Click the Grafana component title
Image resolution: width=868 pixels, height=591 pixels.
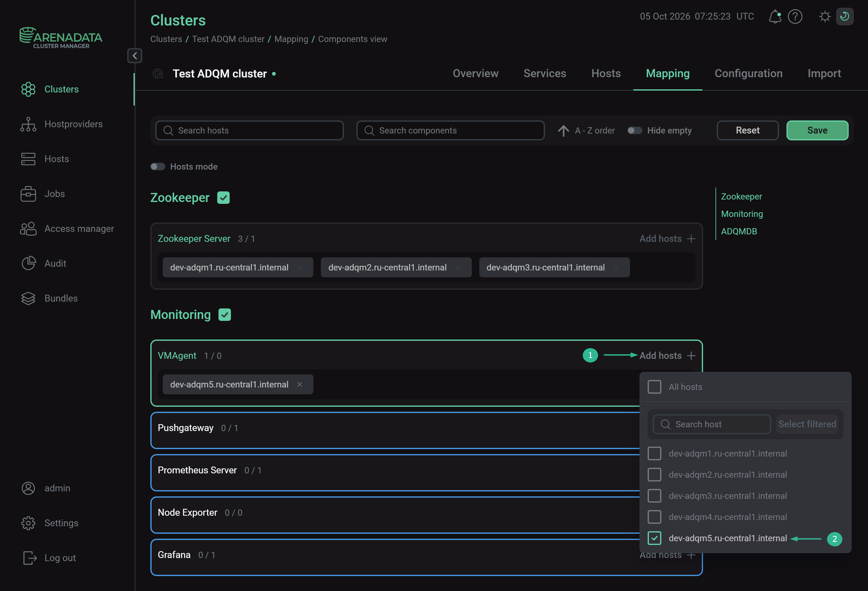coord(174,555)
